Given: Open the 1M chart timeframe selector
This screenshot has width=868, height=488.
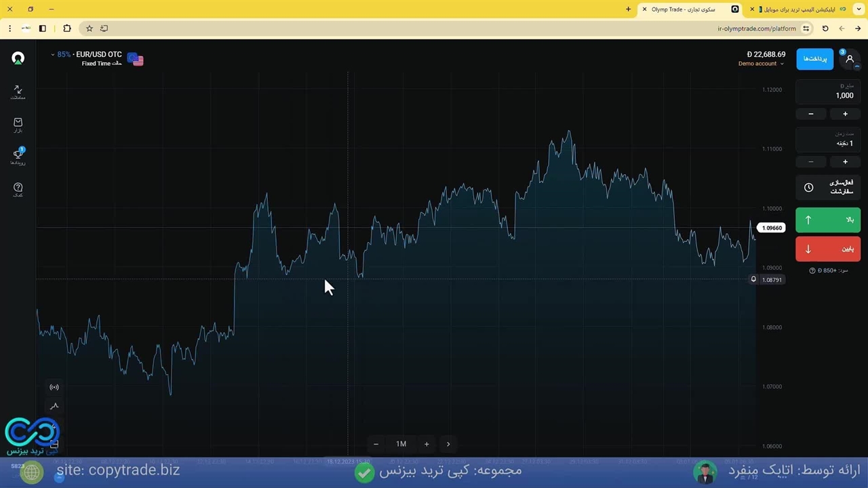Looking at the screenshot, I should pyautogui.click(x=401, y=444).
